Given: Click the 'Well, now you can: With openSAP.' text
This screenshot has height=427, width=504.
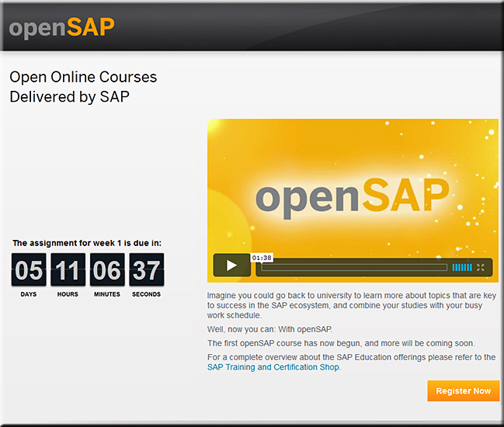Looking at the screenshot, I should coord(269,329).
